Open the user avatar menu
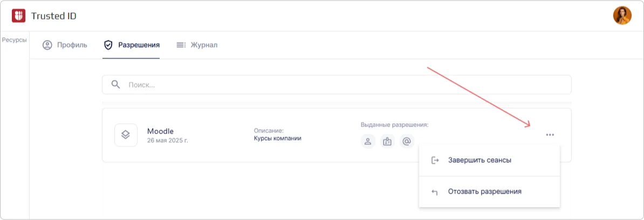644x220 pixels. 622,16
